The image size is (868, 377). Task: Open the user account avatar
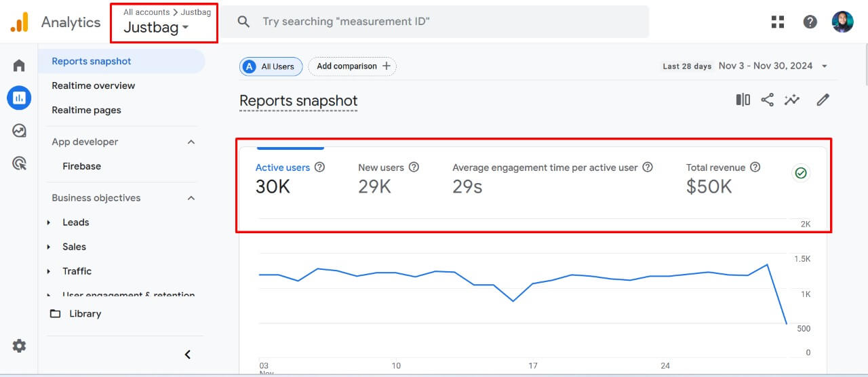coord(843,22)
